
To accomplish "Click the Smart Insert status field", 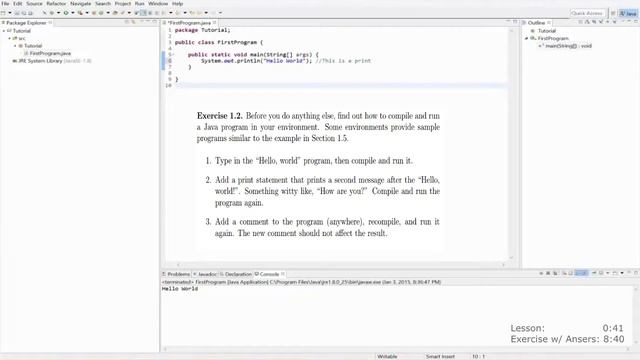I will (440, 357).
